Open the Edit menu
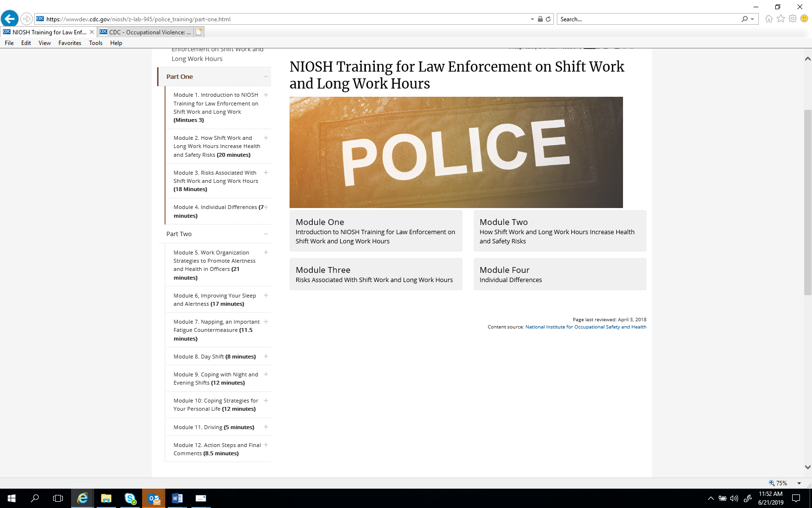This screenshot has width=812, height=508. point(26,43)
